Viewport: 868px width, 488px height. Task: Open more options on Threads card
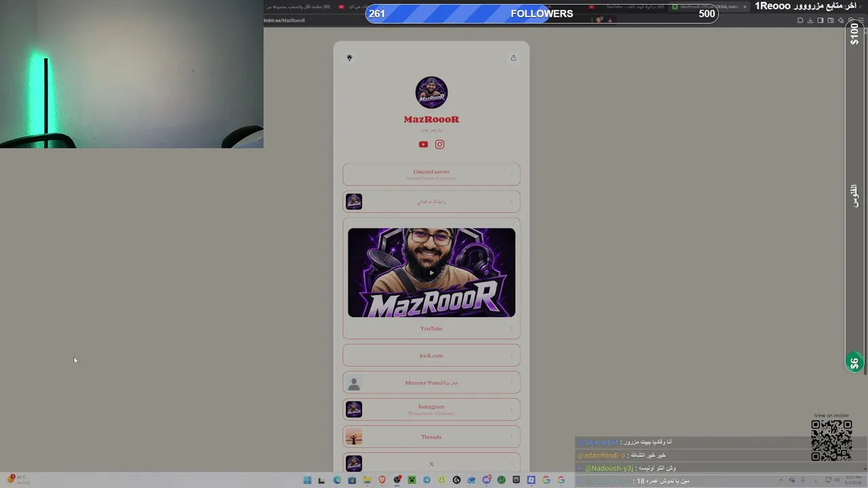coord(512,436)
